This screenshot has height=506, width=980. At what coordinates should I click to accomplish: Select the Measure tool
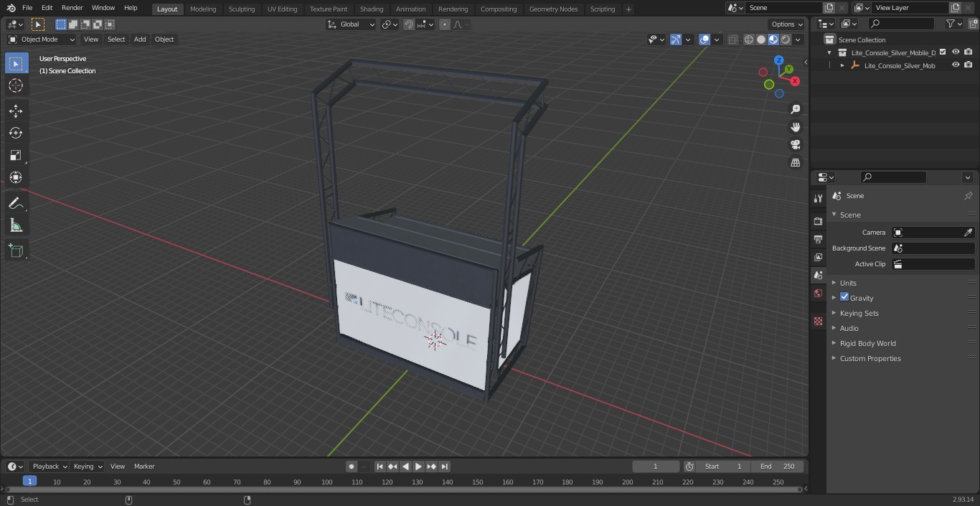[16, 226]
